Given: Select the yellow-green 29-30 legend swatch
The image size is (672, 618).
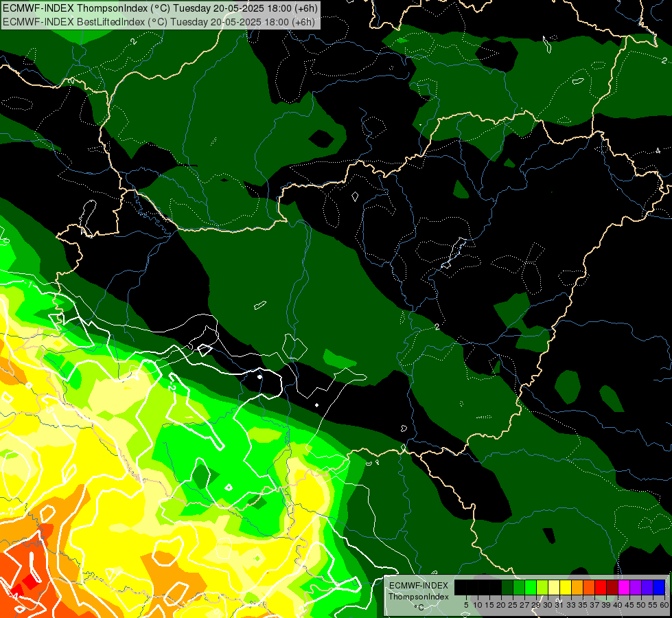Looking at the screenshot, I should (x=542, y=587).
